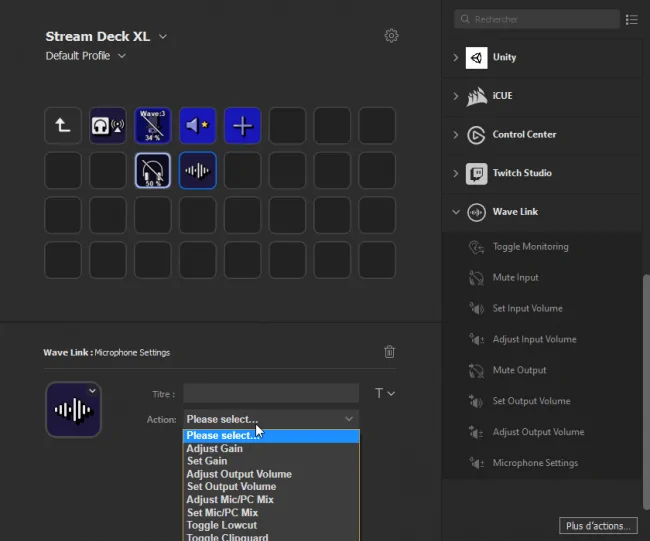The image size is (650, 541).
Task: Click the Plus d'actions button
Action: pos(598,526)
